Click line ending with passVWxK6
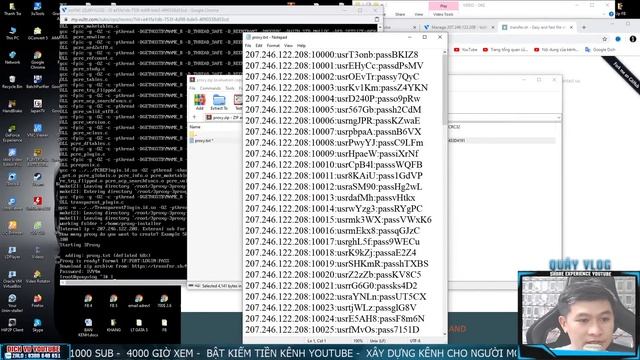The height and width of the screenshot is (360, 640). tap(338, 220)
